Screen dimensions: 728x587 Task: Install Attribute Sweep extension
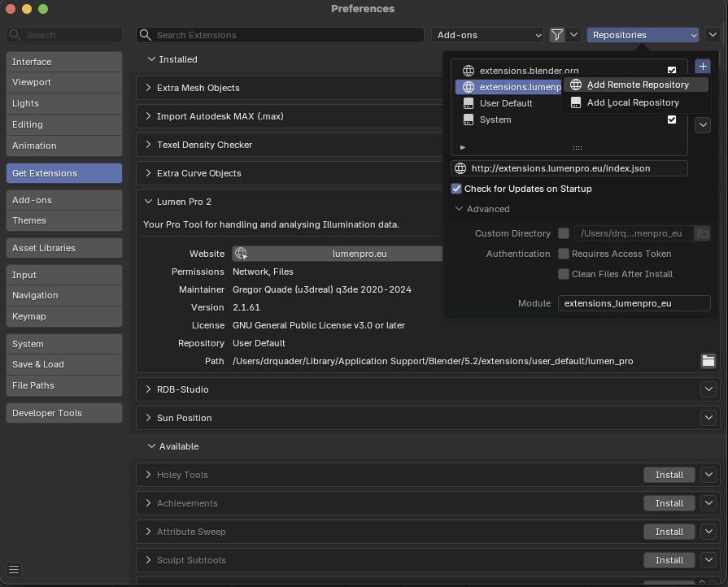(x=669, y=532)
